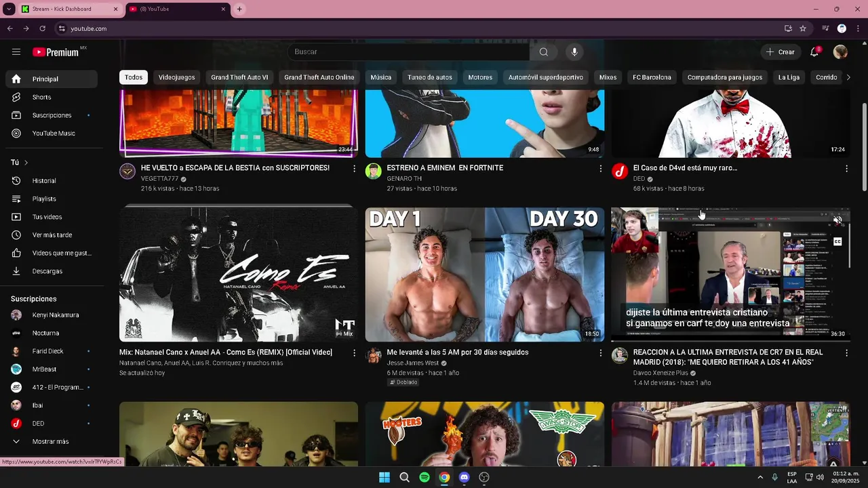Open options for the CR7 reaction video
This screenshot has height=488, width=868.
pos(846,352)
